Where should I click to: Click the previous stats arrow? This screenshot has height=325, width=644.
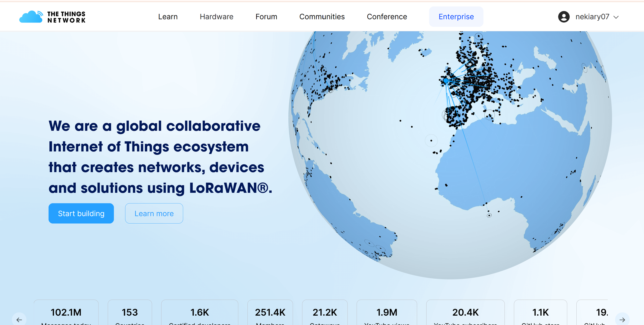19,320
